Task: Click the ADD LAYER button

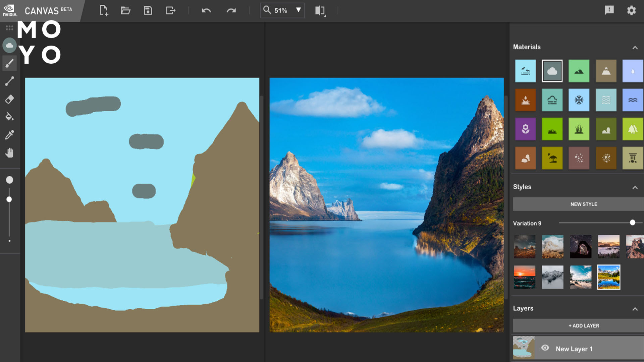Action: click(583, 326)
